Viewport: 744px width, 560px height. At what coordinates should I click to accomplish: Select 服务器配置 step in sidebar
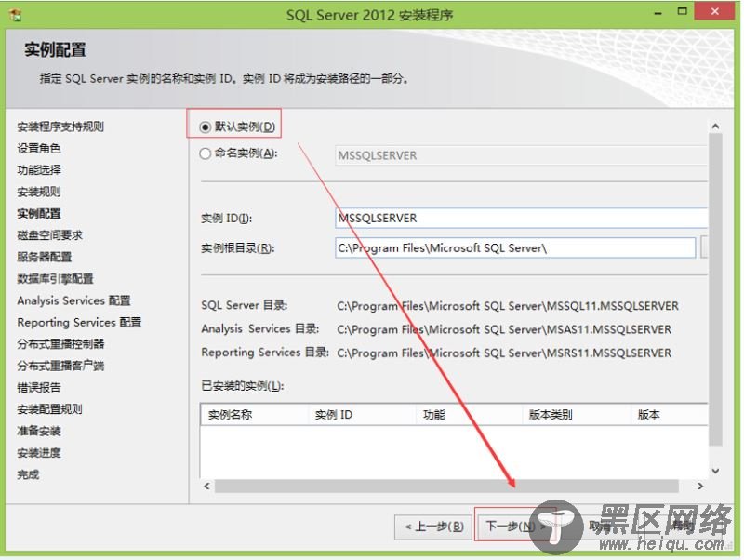[44, 257]
